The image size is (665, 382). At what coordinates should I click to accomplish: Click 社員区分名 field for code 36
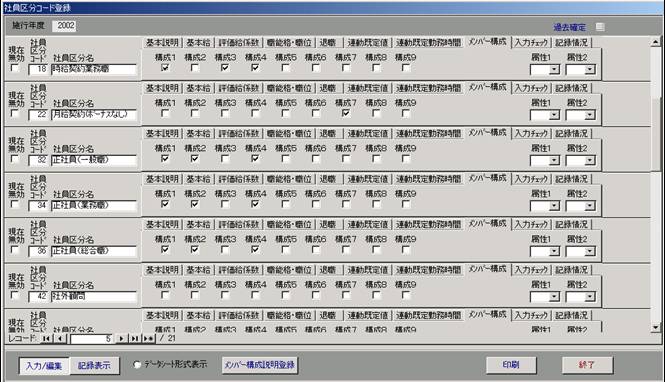(x=94, y=251)
